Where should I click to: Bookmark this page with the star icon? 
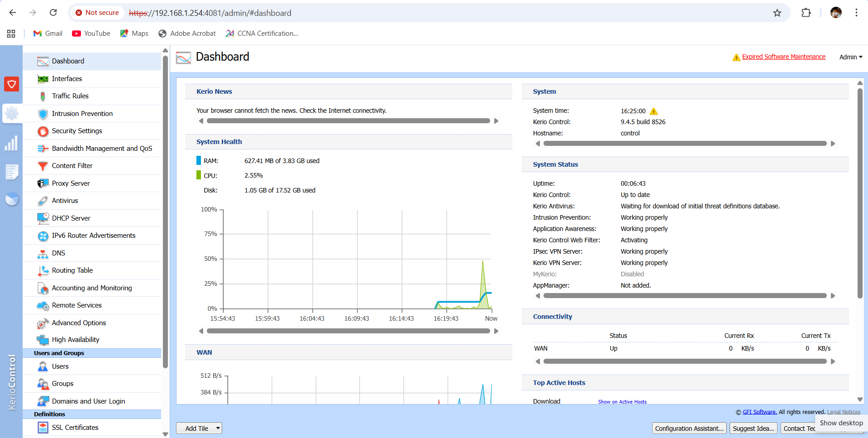[x=777, y=13]
